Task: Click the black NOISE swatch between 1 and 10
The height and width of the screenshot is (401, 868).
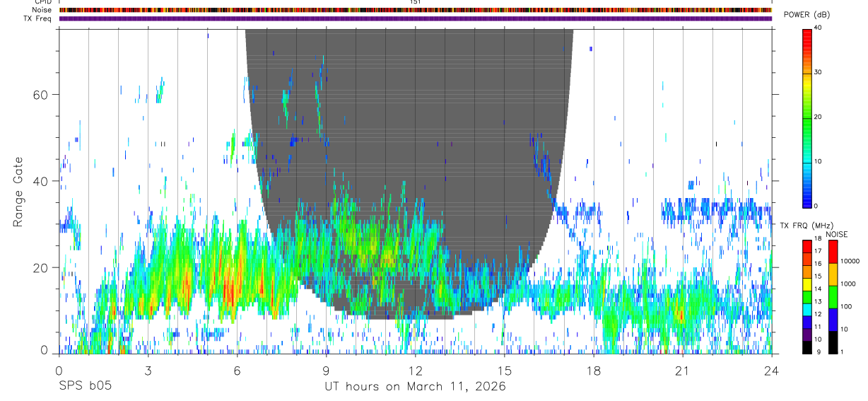Action: pyautogui.click(x=833, y=342)
